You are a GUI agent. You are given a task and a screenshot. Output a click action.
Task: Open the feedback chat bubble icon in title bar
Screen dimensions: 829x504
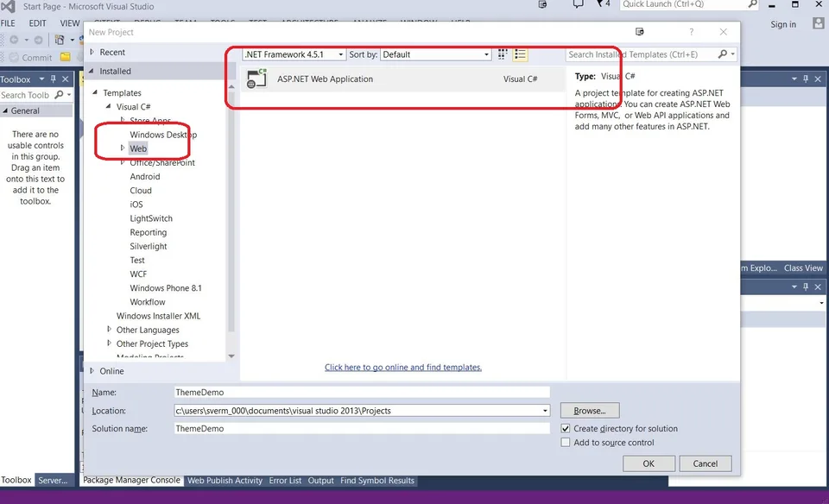click(x=578, y=4)
